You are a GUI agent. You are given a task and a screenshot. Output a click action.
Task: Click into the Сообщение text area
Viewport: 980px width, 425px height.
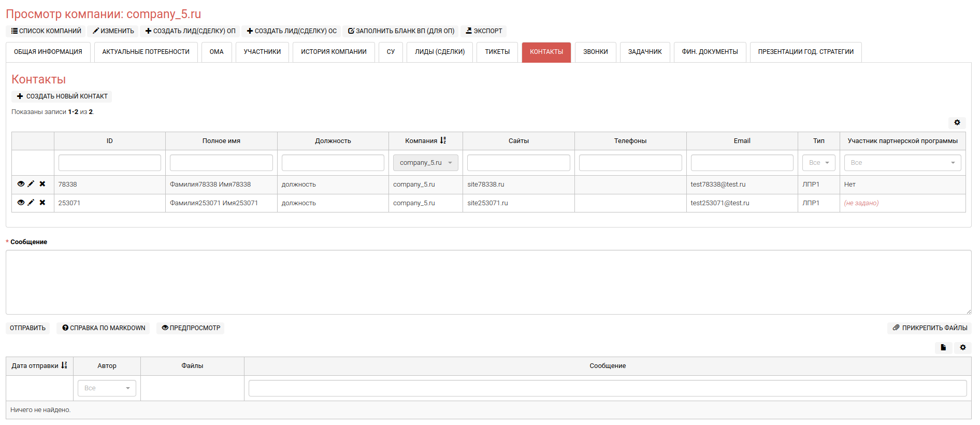(x=488, y=282)
